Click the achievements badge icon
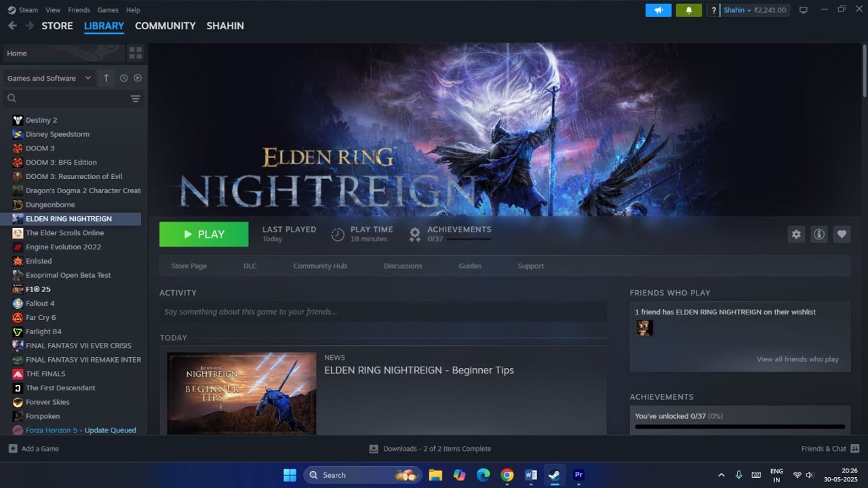This screenshot has width=868, height=488. coord(415,235)
